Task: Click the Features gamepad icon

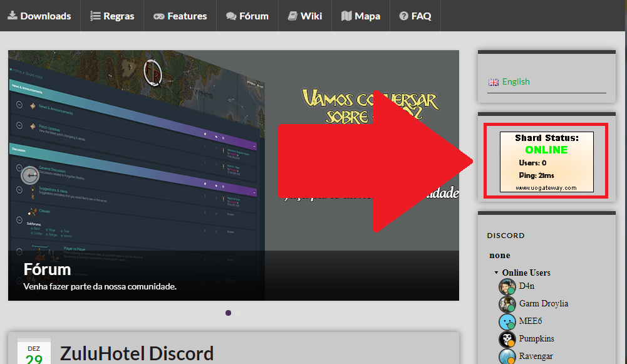Action: 159,16
